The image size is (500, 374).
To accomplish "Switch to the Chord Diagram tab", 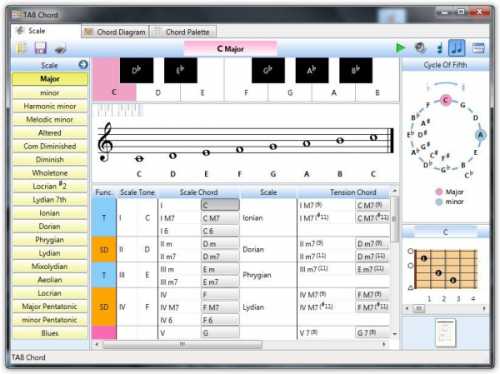I will pos(115,32).
